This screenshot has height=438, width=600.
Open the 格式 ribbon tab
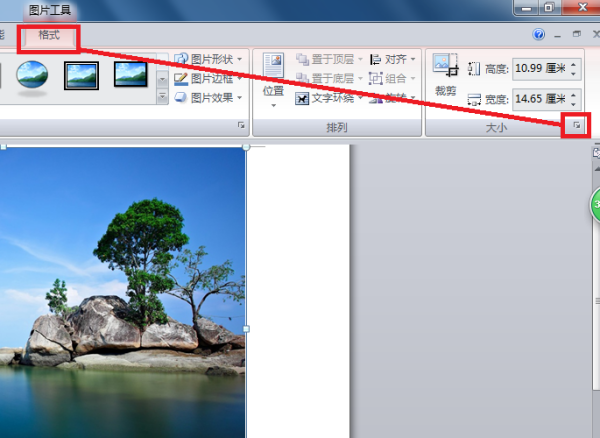[48, 35]
